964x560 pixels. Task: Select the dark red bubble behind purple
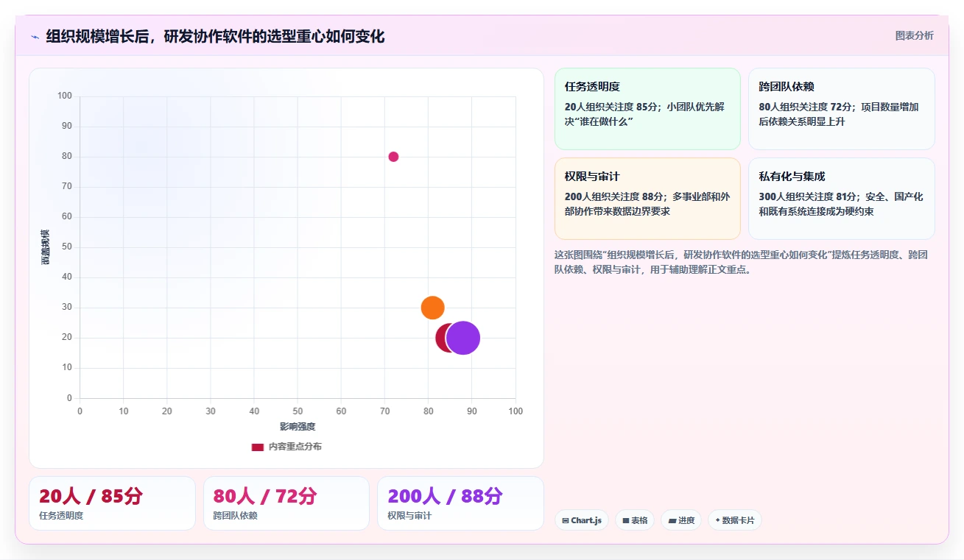click(442, 339)
